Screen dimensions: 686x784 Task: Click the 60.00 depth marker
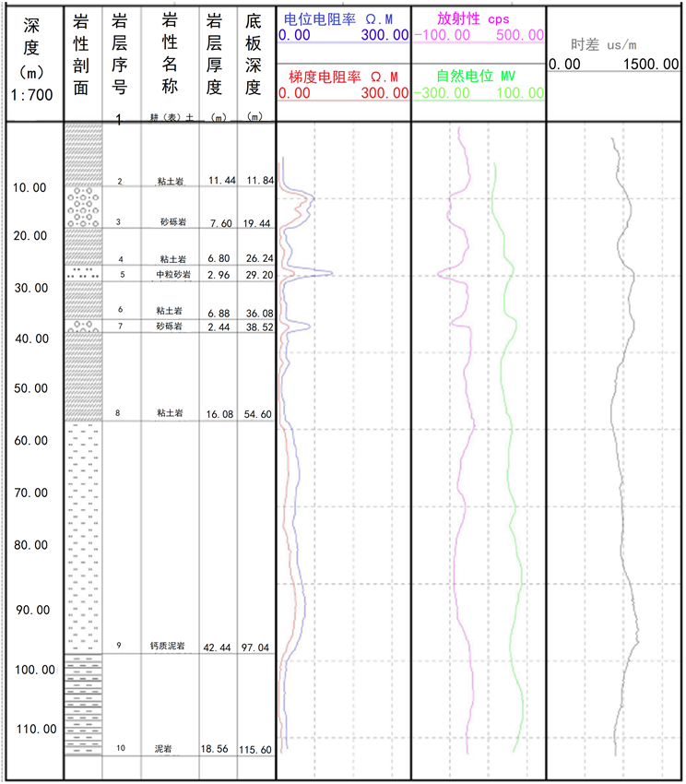pos(31,441)
